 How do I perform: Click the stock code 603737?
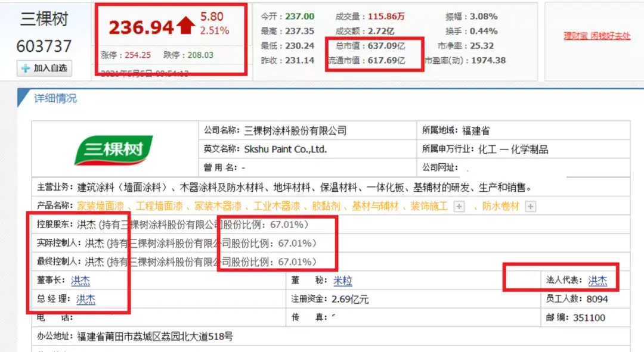44,46
